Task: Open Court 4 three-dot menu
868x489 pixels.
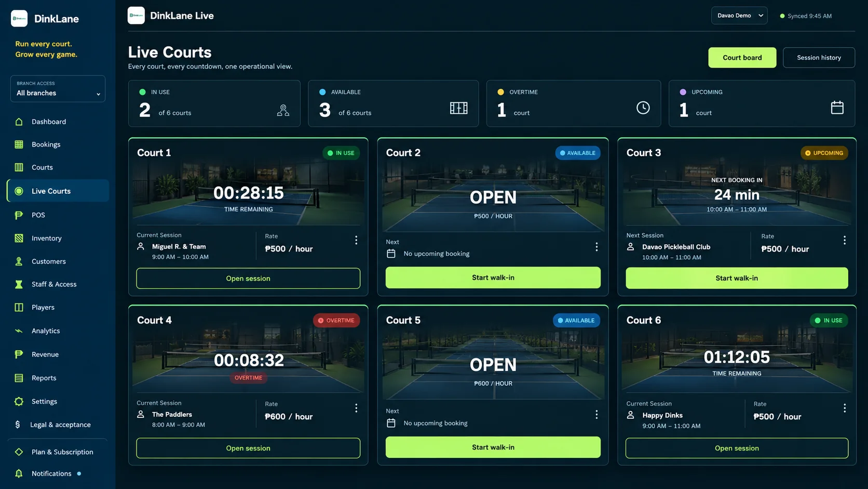Action: (356, 408)
